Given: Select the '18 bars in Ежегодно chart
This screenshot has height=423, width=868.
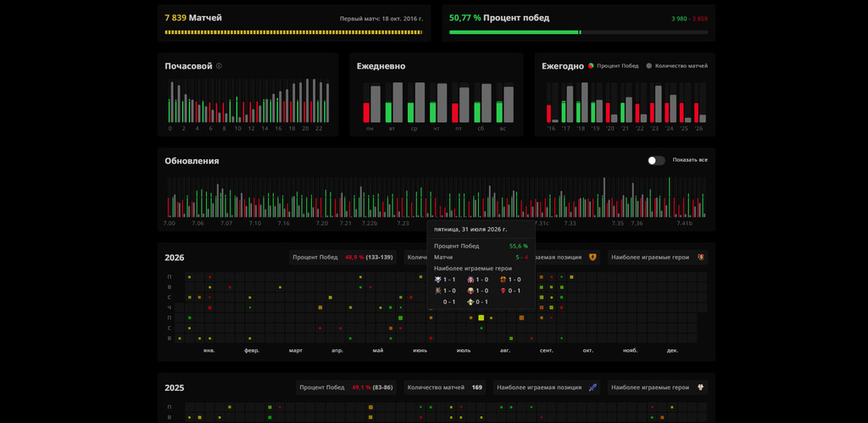Looking at the screenshot, I should coord(581,103).
